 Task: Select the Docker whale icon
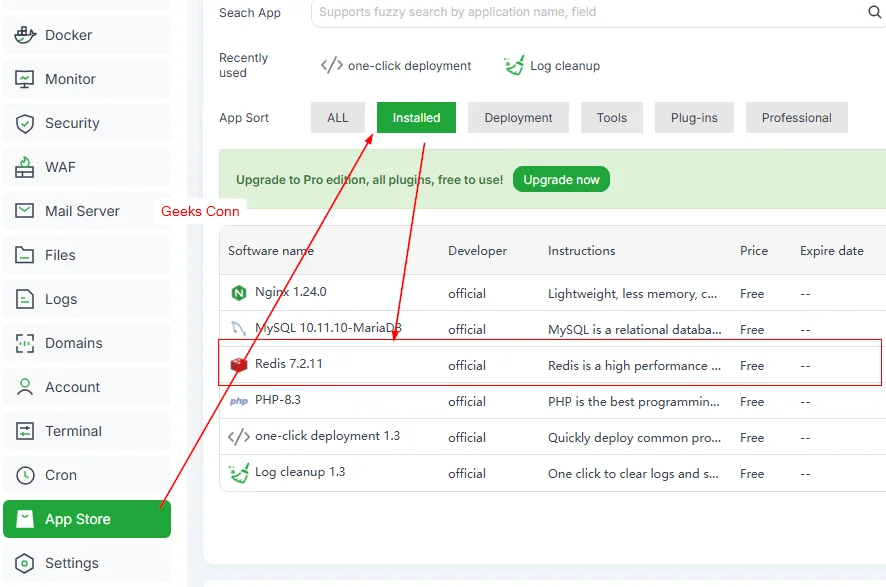tap(24, 35)
